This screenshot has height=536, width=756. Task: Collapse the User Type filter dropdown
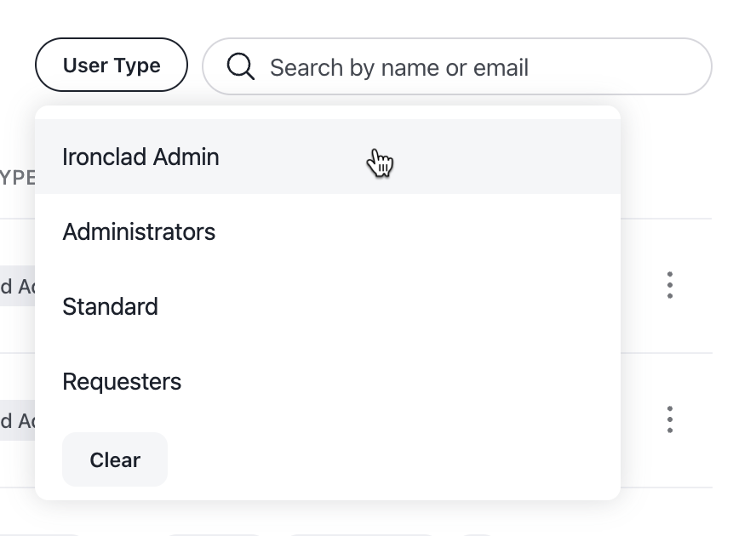pos(112,65)
